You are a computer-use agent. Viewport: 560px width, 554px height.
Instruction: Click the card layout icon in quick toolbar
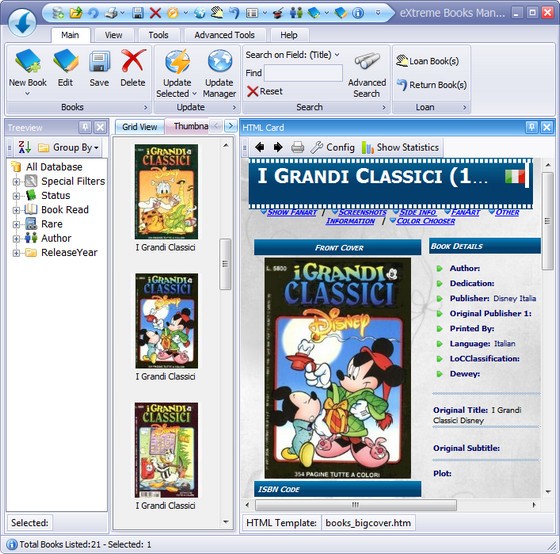[x=252, y=13]
